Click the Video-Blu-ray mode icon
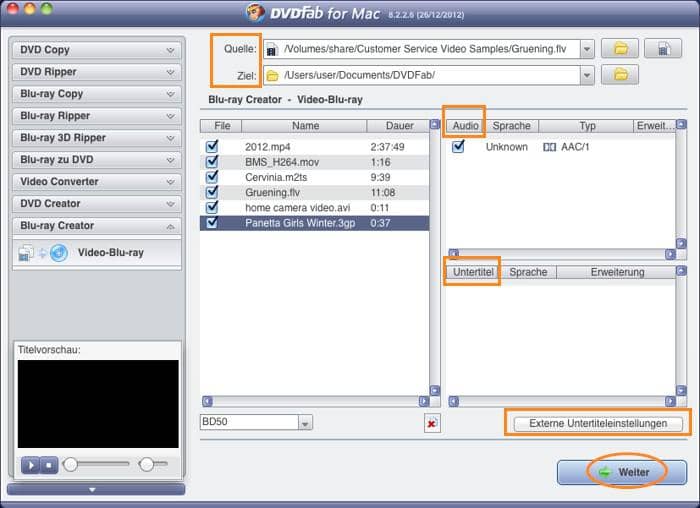 click(x=42, y=253)
